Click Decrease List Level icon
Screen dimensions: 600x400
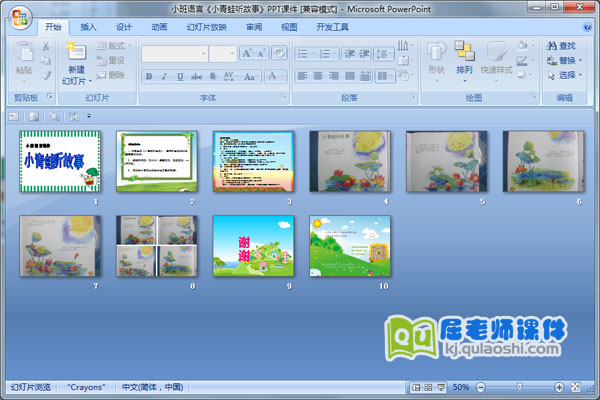click(x=349, y=54)
